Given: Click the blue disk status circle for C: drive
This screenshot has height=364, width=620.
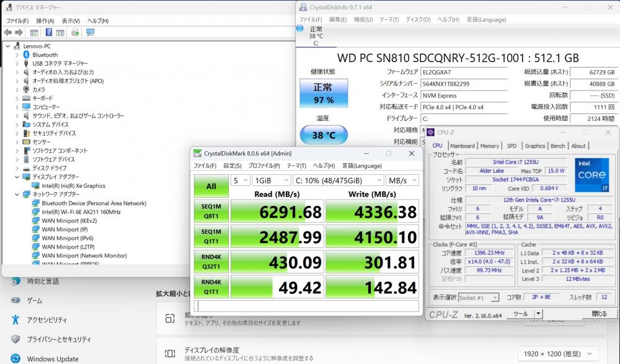Looking at the screenshot, I should pos(301,28).
